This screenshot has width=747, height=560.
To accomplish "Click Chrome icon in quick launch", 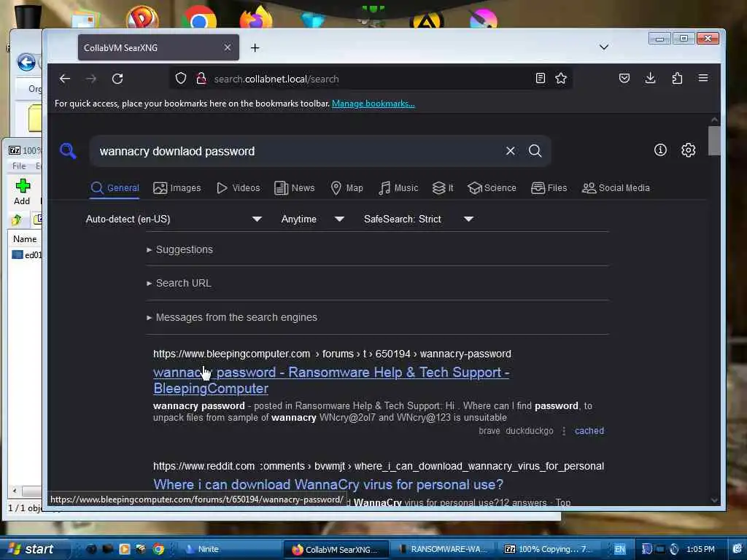I will tap(158, 549).
